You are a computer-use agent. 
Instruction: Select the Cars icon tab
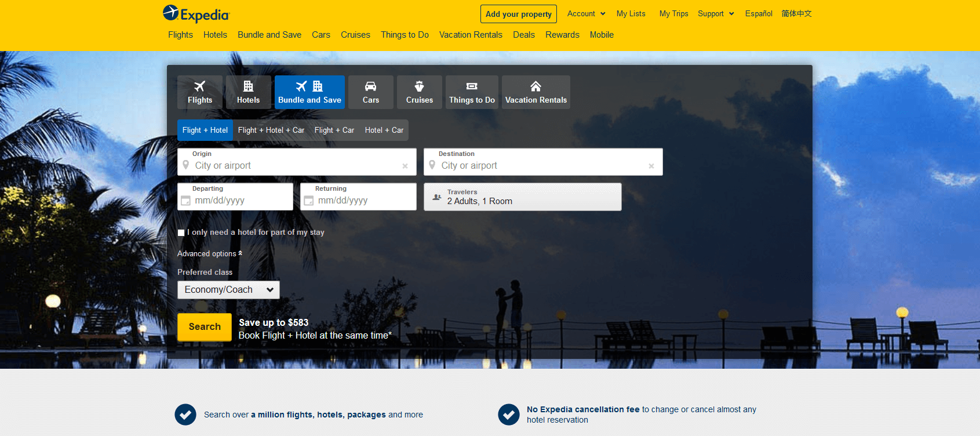(x=371, y=92)
